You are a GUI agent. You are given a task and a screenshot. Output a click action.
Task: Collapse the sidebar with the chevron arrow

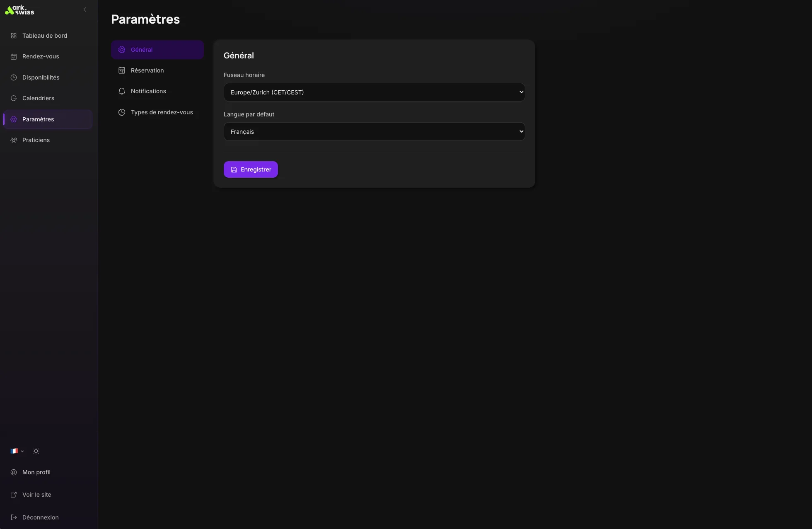point(85,10)
